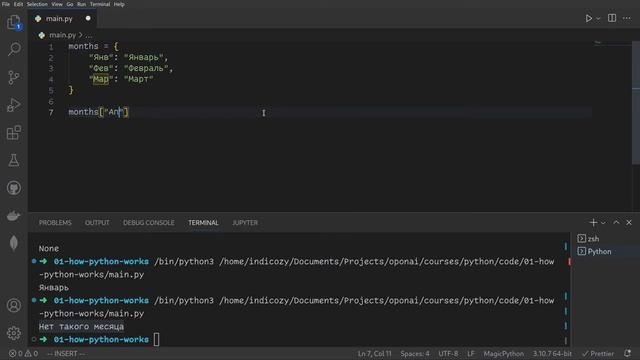Open the Manage gear menu

(x=13, y=333)
